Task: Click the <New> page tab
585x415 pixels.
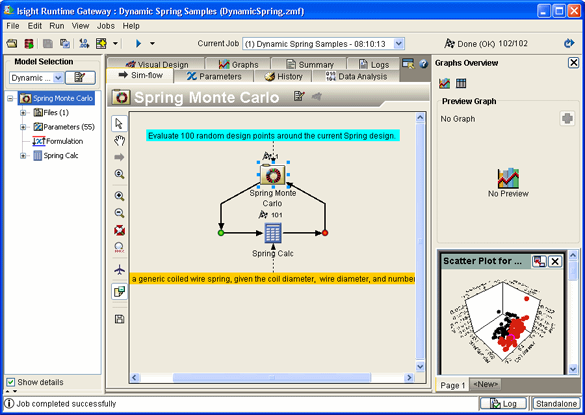Action: (485, 384)
